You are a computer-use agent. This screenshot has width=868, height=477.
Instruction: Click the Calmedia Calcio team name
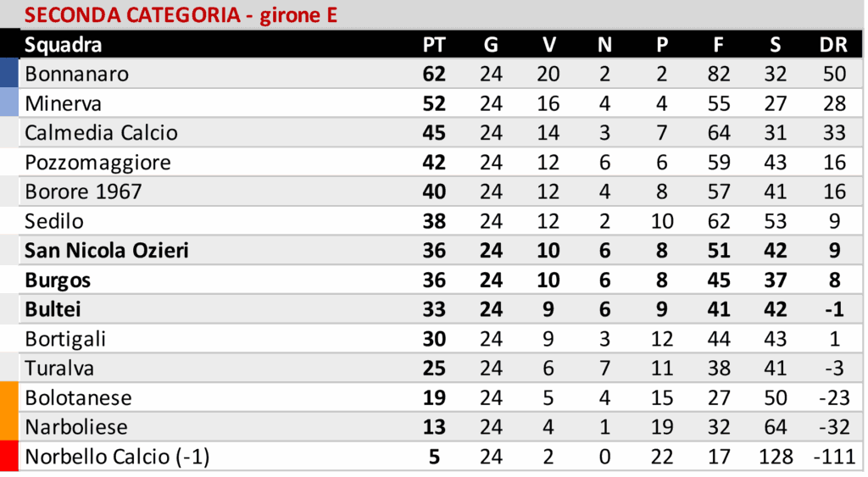(x=102, y=133)
